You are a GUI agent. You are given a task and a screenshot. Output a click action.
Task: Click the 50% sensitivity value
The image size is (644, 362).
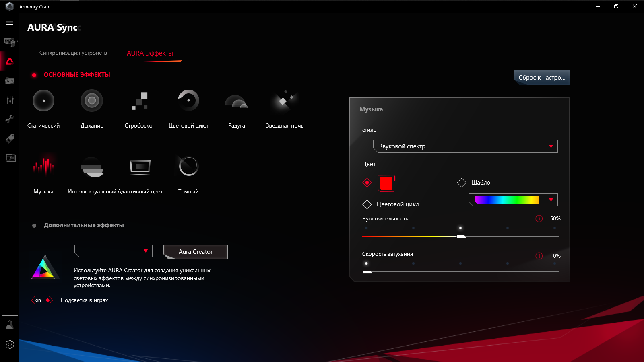point(555,219)
